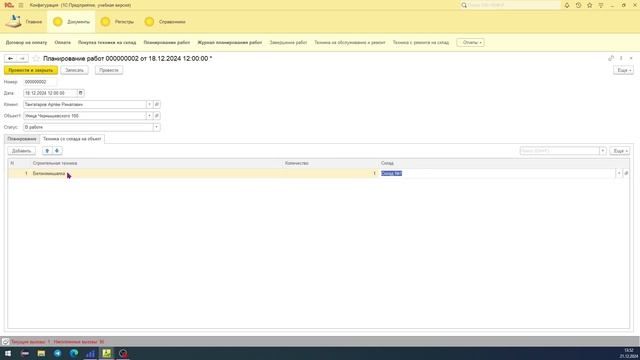Open the Объект record icon
Screen dimensions: 640x360
click(157, 116)
